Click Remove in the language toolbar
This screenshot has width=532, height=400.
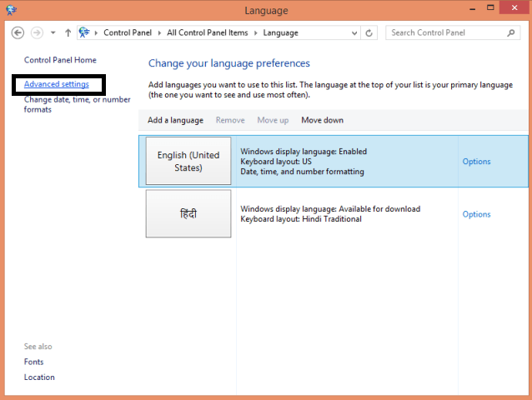point(230,120)
